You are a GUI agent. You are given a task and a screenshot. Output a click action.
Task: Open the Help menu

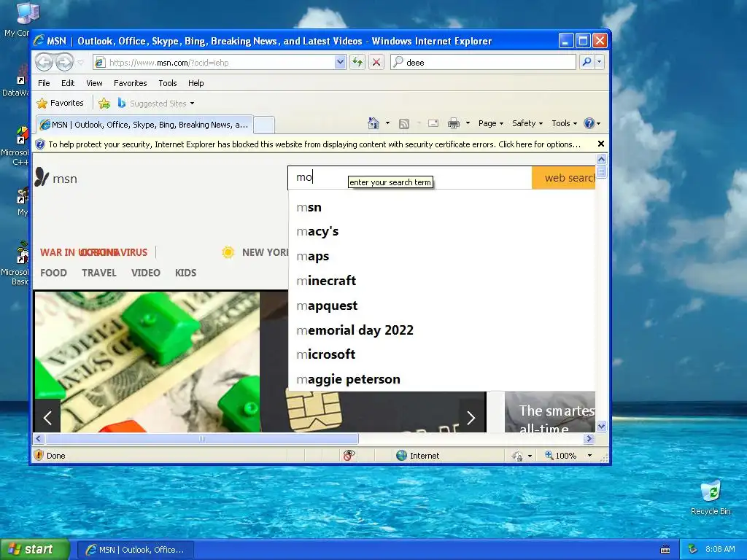(x=196, y=83)
